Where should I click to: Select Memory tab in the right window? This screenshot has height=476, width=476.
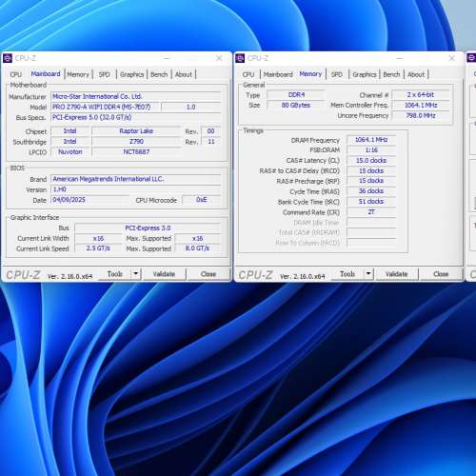click(x=310, y=74)
